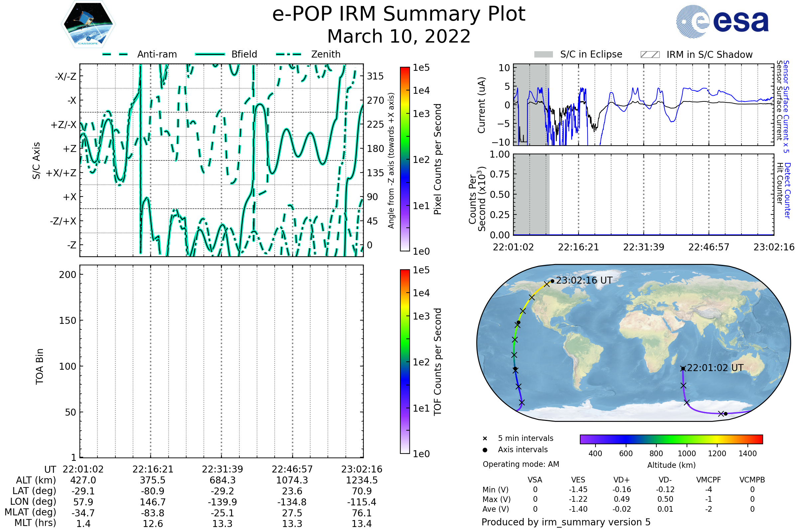The height and width of the screenshot is (532, 798).
Task: Click the Bfield solid legend line
Action: pos(210,54)
